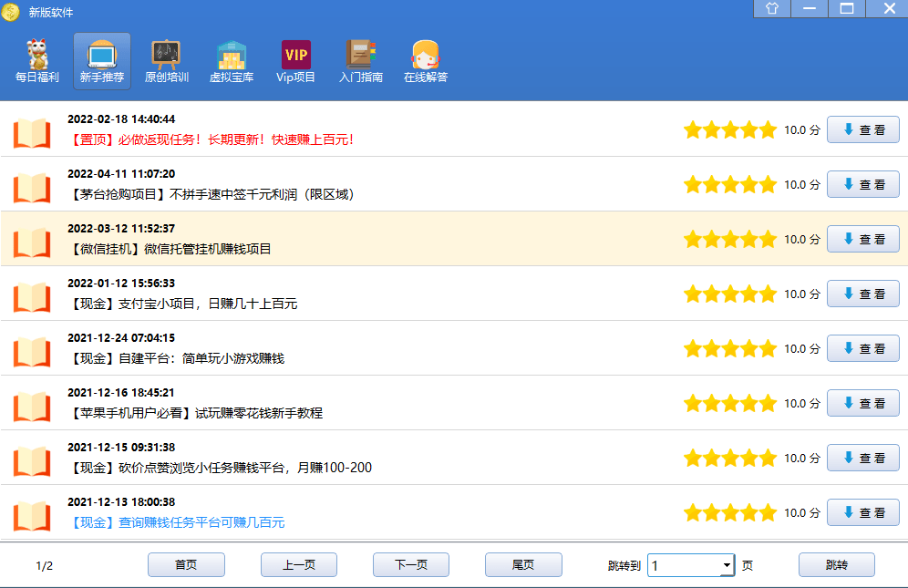
Task: Click book icon of 自建平台 row
Action: point(32,352)
